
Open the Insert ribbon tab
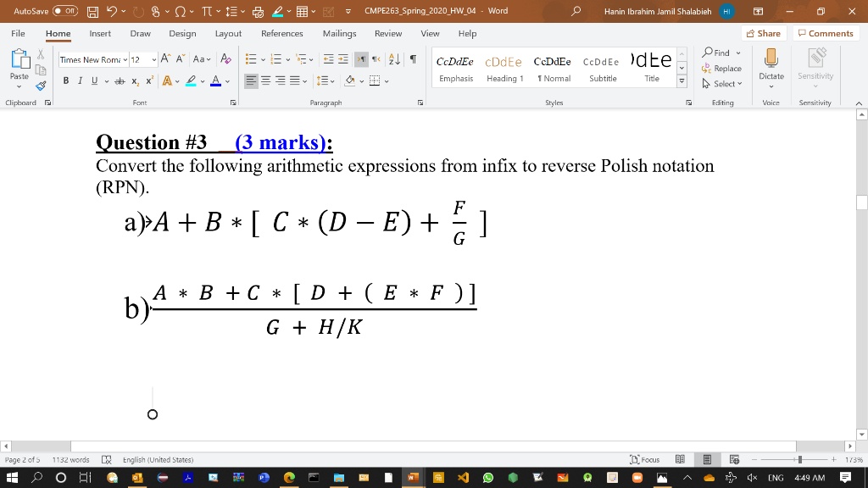point(100,33)
